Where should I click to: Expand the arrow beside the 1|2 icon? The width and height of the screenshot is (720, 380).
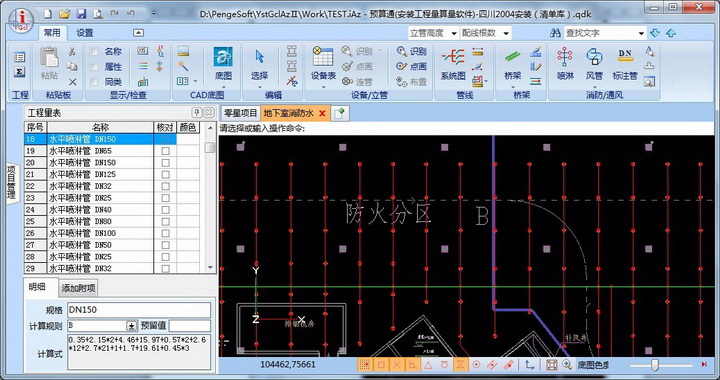(x=196, y=82)
